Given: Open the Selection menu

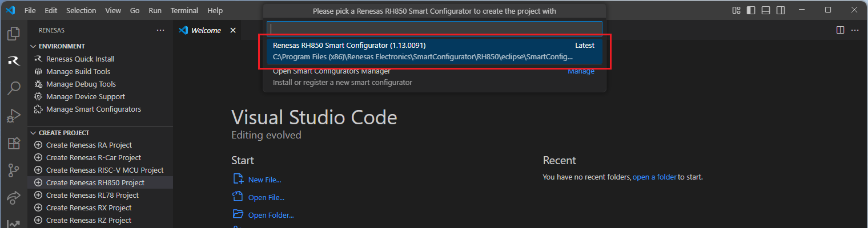Looking at the screenshot, I should click(x=81, y=10).
